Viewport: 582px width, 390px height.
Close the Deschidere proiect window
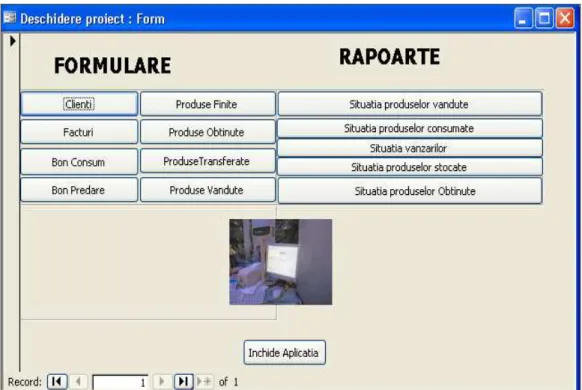click(x=565, y=18)
